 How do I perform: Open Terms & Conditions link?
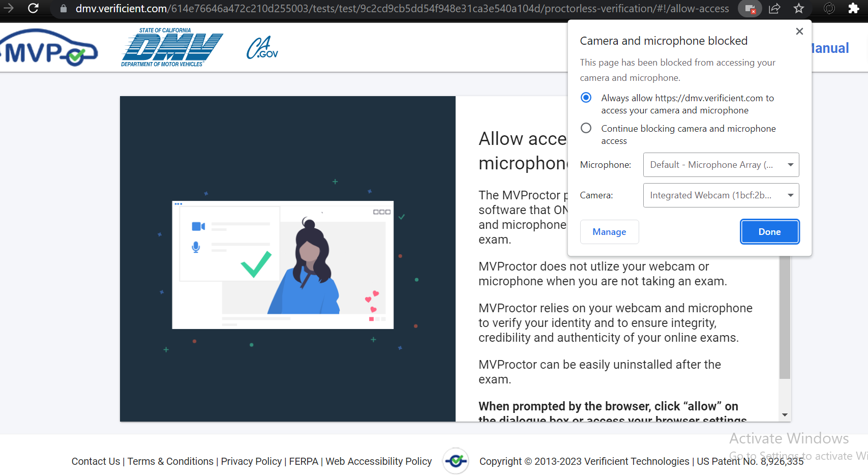170,461
